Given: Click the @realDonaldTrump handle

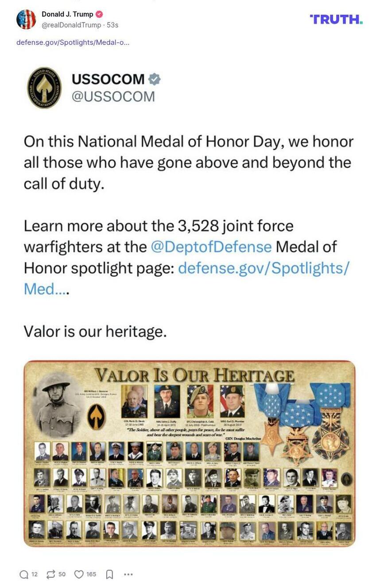Looking at the screenshot, I should (x=71, y=25).
